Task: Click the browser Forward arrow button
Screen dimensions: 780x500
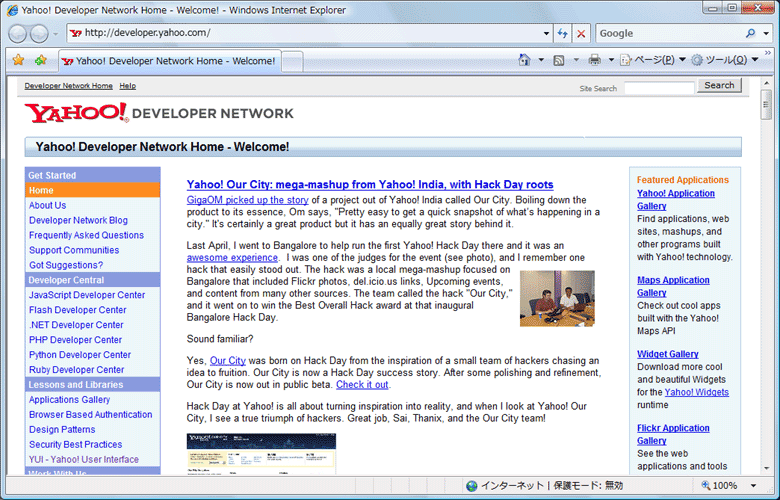Action: 39,34
